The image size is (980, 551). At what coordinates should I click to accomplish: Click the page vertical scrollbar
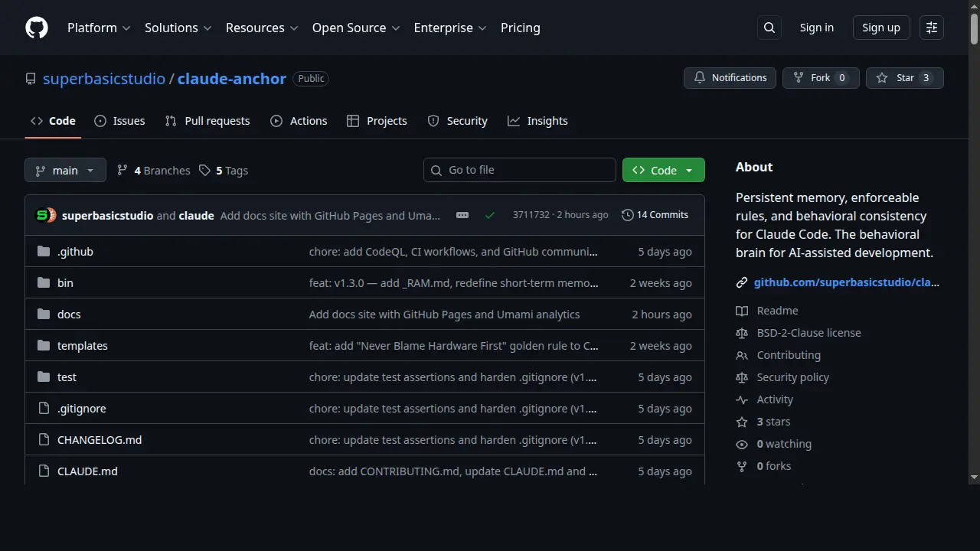click(974, 230)
